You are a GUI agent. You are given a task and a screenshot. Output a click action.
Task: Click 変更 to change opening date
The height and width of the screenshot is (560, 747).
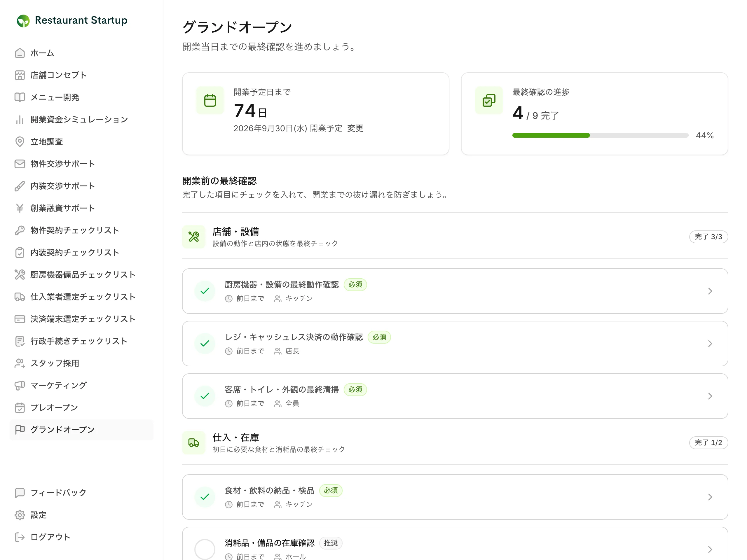pyautogui.click(x=355, y=128)
